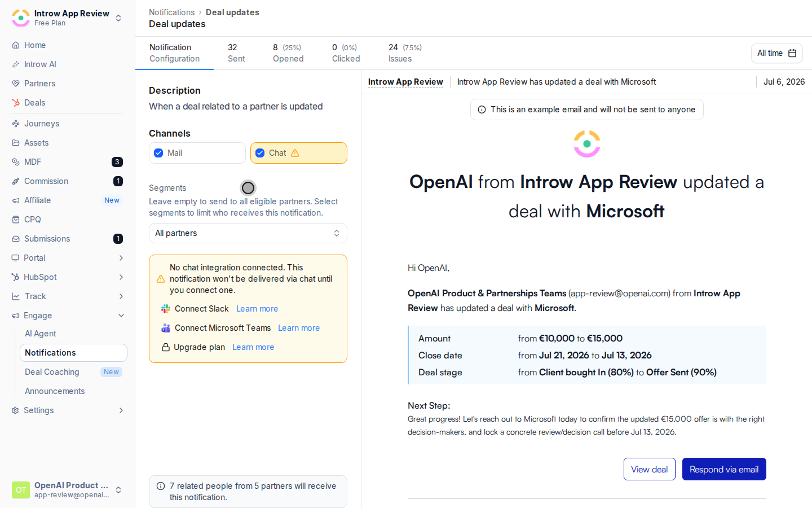Click the Slack logo icon

pos(166,309)
